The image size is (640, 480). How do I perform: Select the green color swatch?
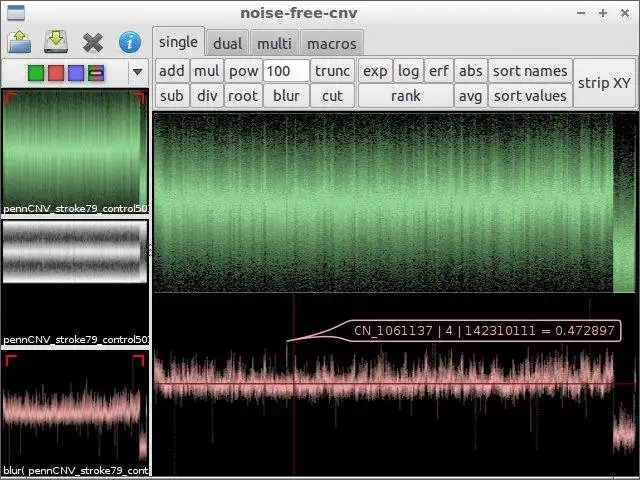click(x=36, y=73)
